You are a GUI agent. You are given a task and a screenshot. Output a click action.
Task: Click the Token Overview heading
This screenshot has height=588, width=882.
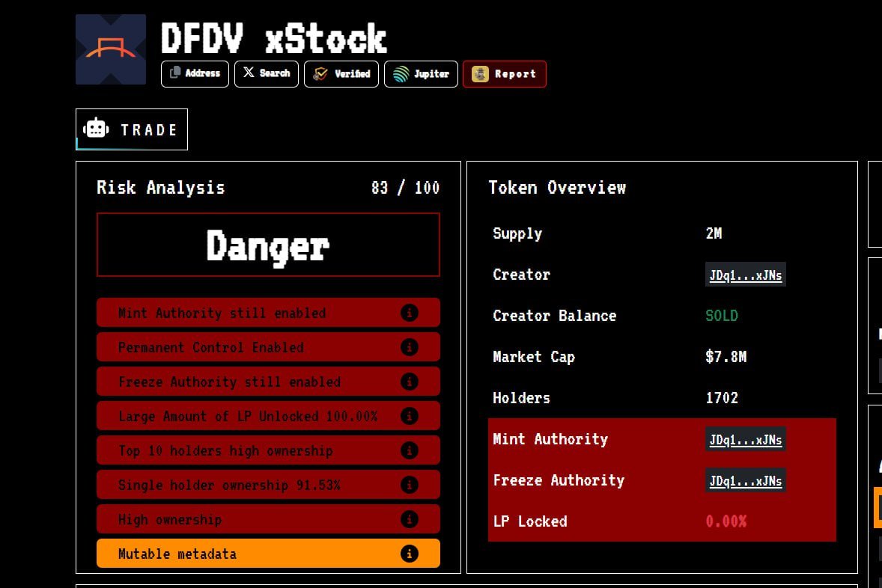tap(557, 188)
